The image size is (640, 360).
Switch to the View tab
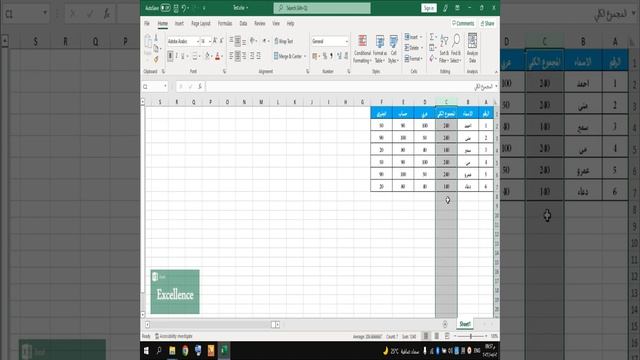[276, 24]
